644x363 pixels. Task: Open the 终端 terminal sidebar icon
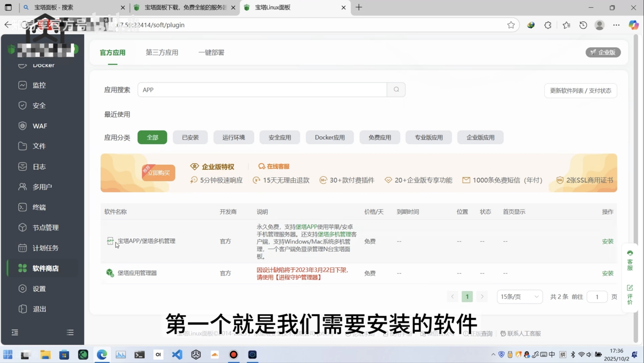coord(22,207)
